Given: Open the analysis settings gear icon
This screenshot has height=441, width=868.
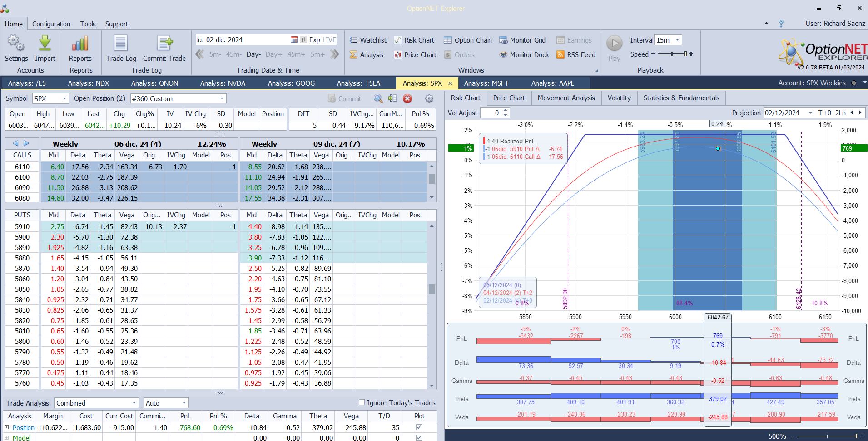Looking at the screenshot, I should tap(429, 98).
